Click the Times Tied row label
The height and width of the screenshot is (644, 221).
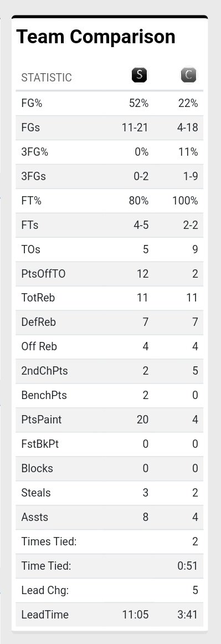point(49,542)
